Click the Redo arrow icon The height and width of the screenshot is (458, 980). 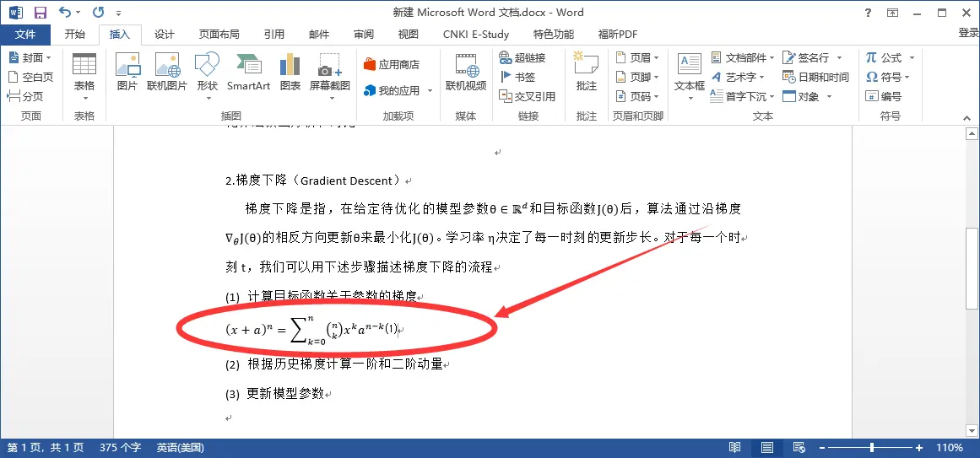98,12
